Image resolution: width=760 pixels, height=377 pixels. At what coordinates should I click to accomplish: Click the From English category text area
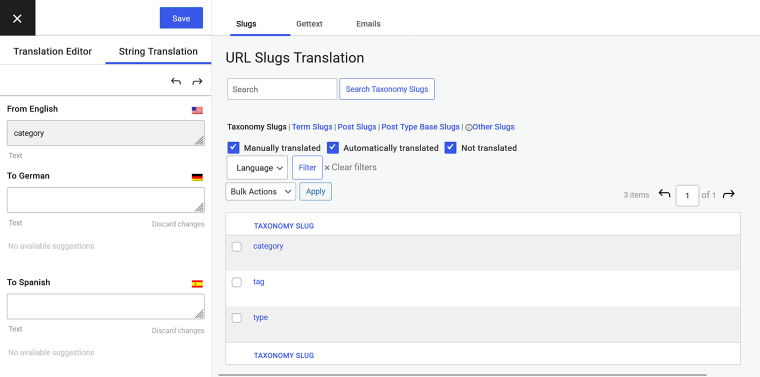(106, 133)
